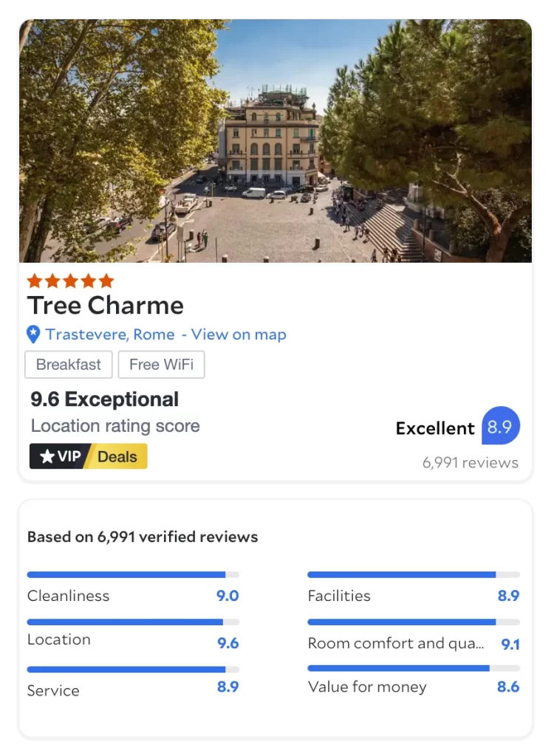Select the Breakfast amenity tag
This screenshot has height=756, width=551.
click(69, 365)
